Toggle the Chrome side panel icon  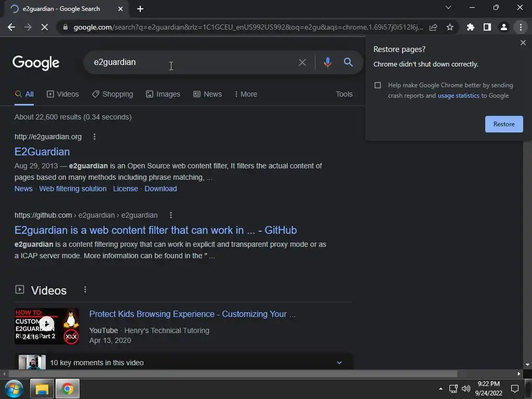[x=487, y=27]
